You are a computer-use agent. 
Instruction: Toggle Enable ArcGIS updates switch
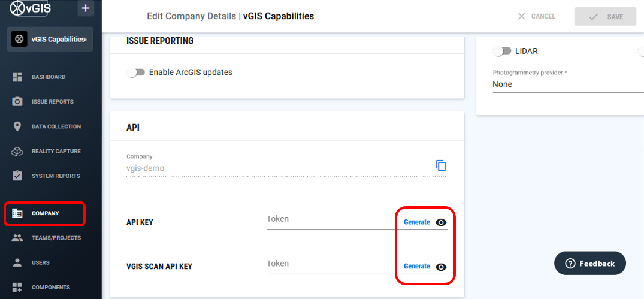136,73
